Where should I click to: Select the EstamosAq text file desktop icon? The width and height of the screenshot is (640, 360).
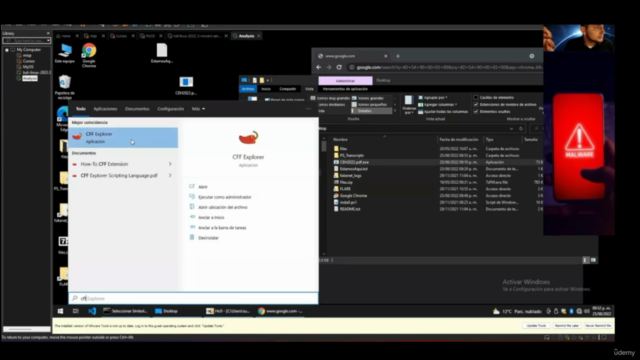pos(162,53)
